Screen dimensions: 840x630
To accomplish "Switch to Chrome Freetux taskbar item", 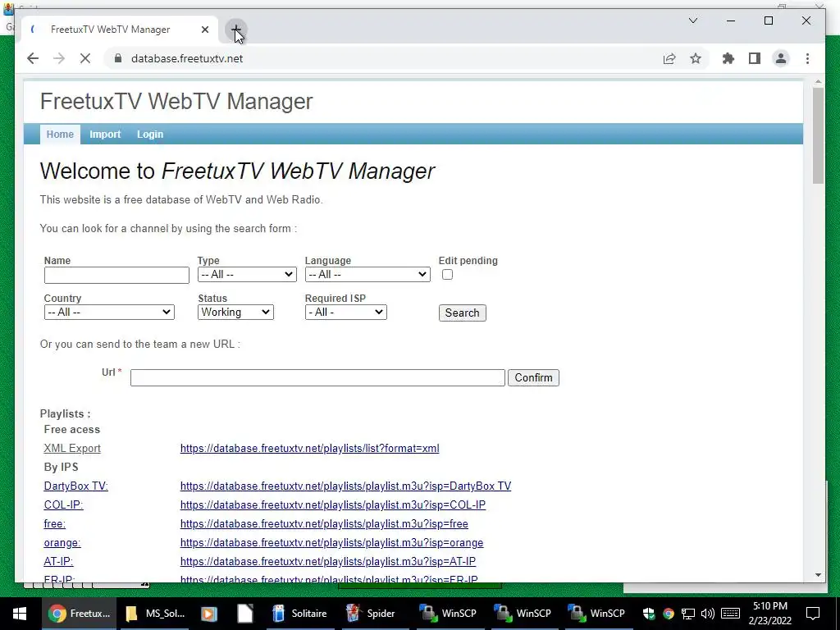I will (x=80, y=614).
